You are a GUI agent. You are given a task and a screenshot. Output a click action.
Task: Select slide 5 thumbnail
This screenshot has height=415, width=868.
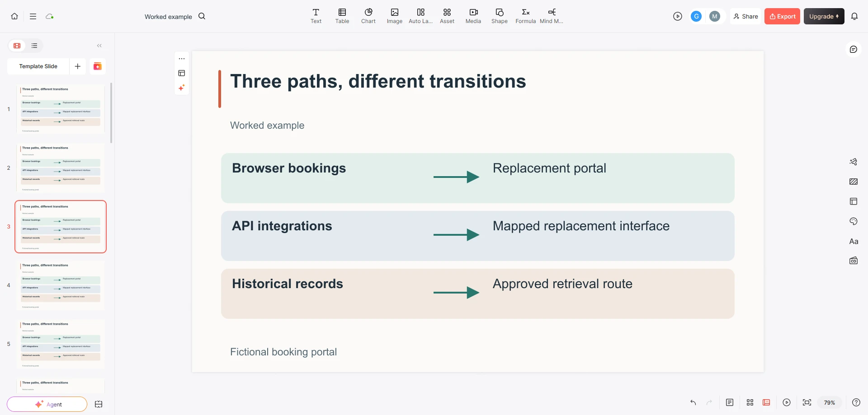[x=61, y=344]
